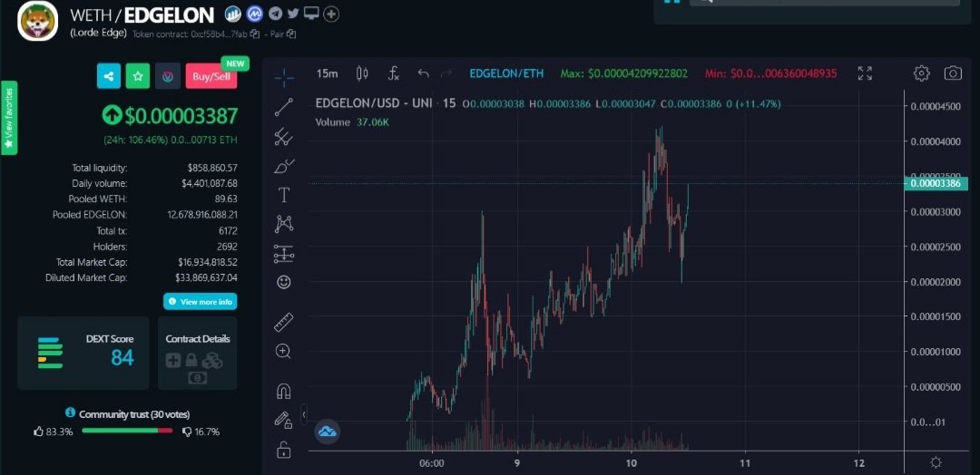Select the crosshair cursor tool

click(284, 77)
